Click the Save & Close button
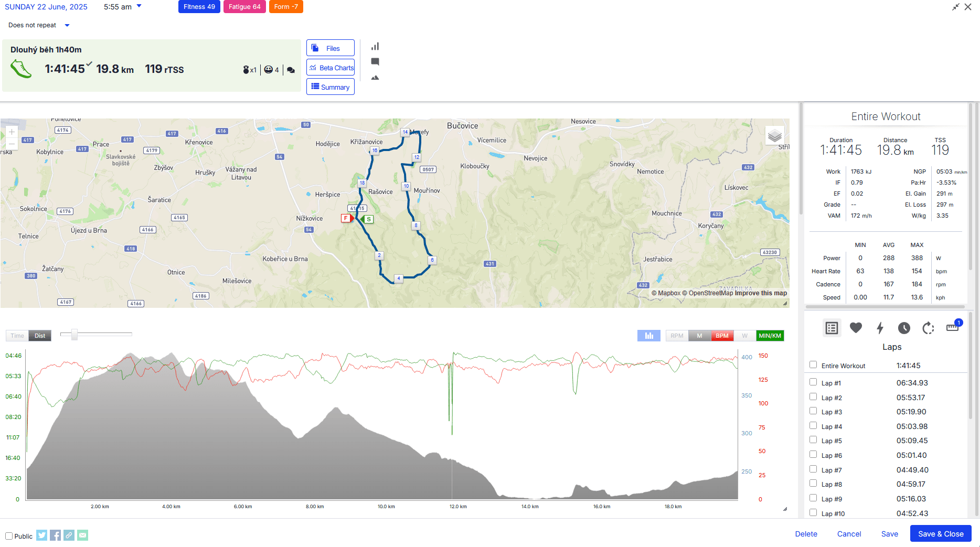Viewport: 980px width, 547px height. [941, 534]
